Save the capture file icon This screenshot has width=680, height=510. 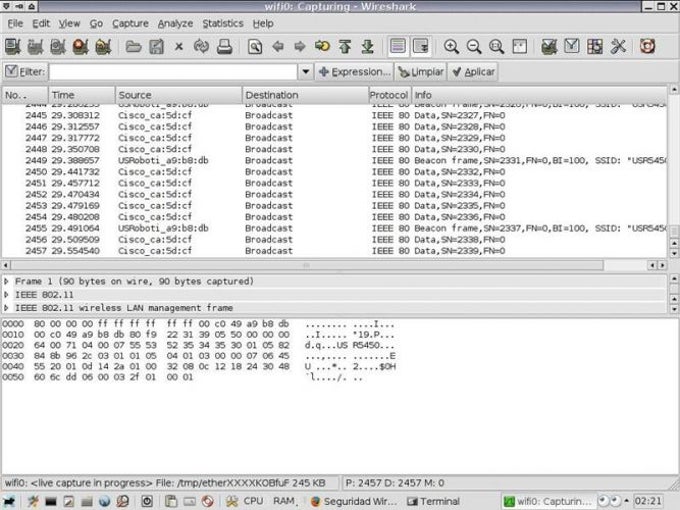tap(156, 46)
